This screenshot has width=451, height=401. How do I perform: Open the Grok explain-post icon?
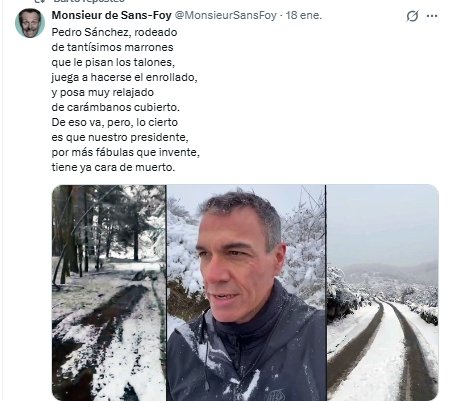pyautogui.click(x=412, y=16)
